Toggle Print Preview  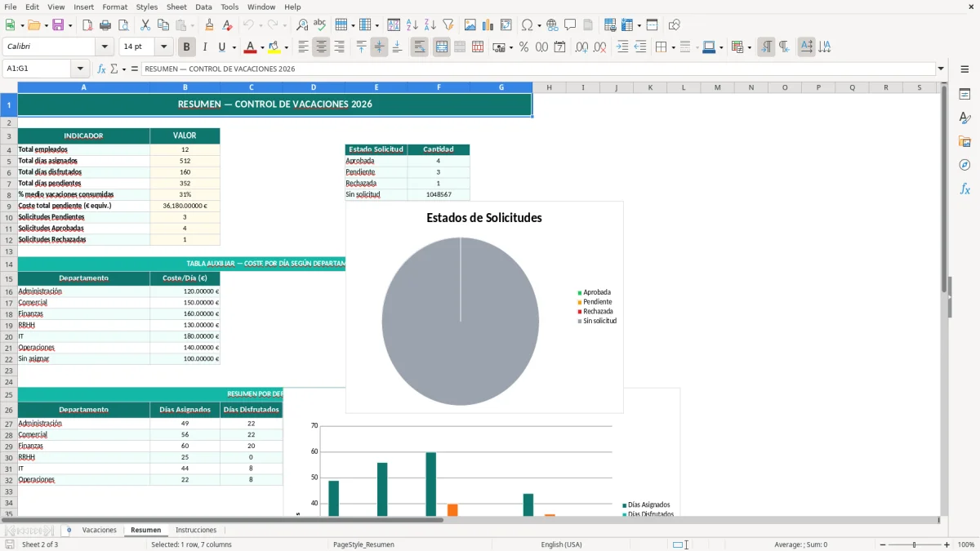pyautogui.click(x=122, y=25)
